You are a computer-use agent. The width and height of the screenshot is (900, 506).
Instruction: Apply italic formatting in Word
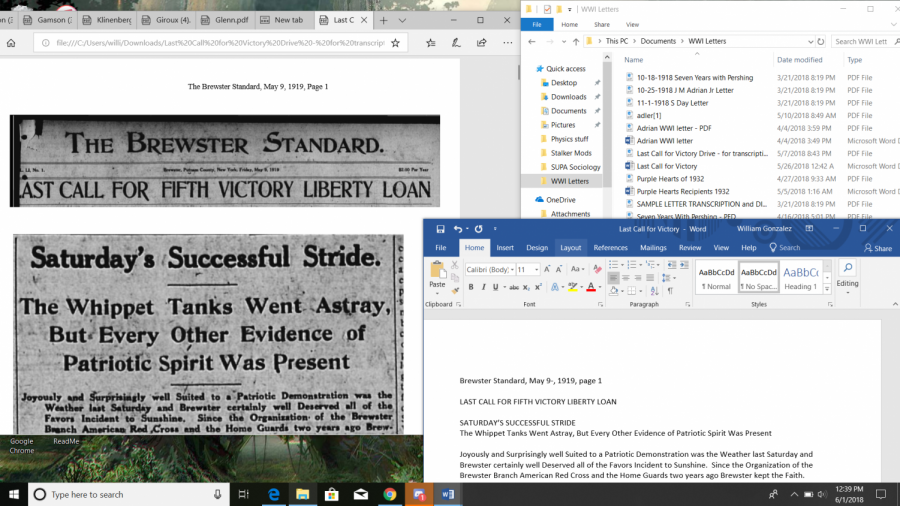point(483,287)
